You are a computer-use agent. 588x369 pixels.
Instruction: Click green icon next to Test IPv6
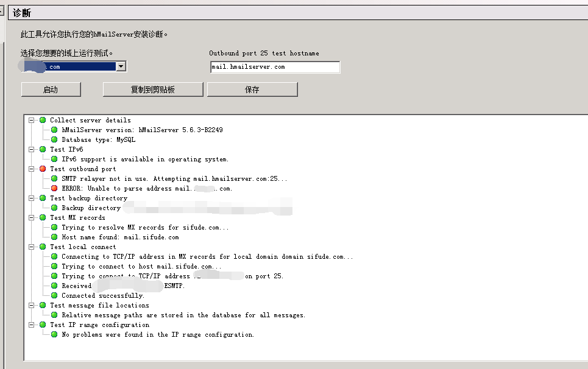click(43, 149)
